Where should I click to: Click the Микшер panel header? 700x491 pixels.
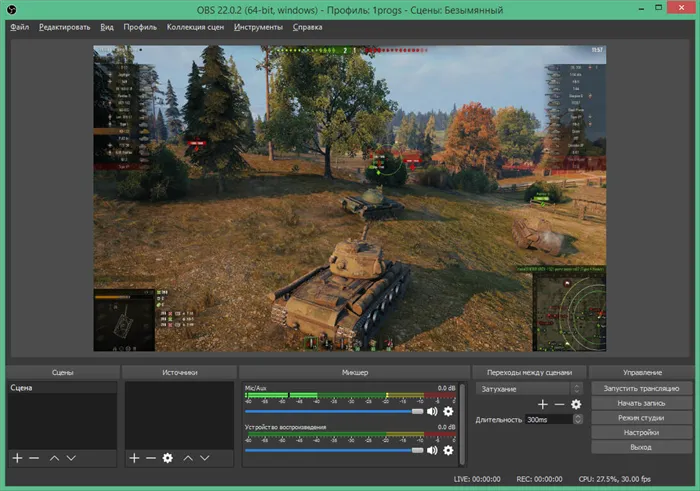[x=355, y=372]
